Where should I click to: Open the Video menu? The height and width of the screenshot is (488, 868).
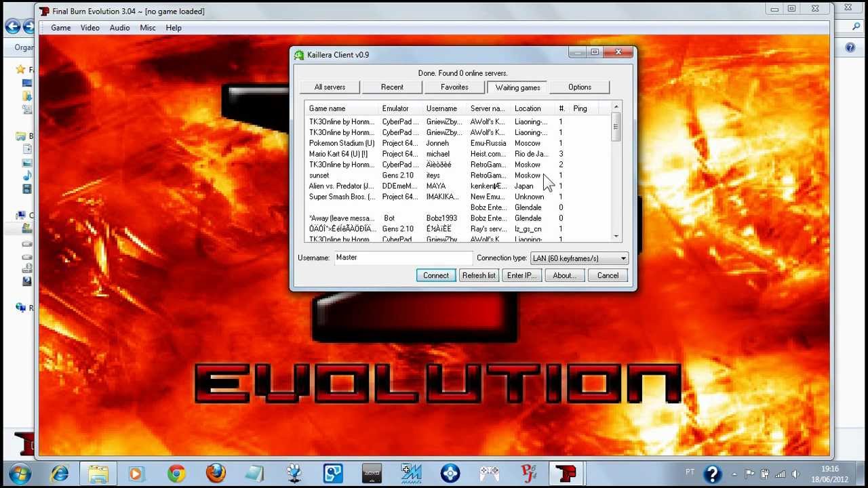tap(90, 28)
